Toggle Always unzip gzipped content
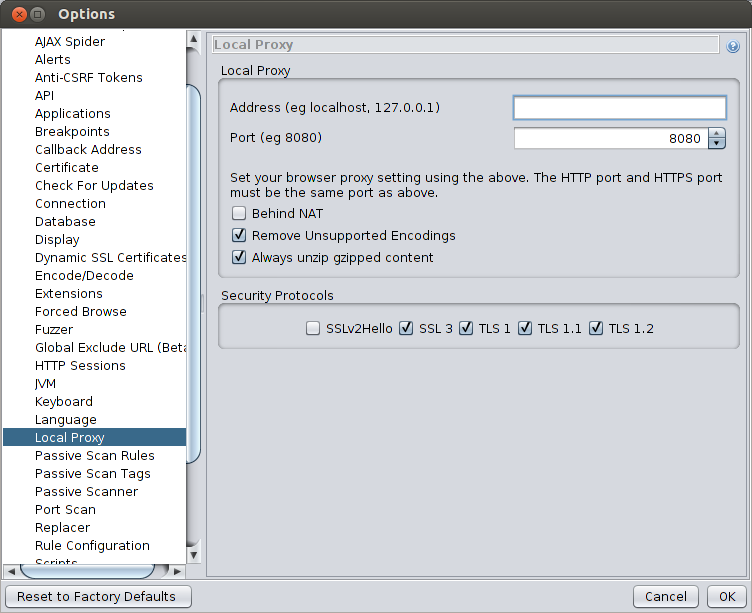This screenshot has width=752, height=613. pos(239,257)
